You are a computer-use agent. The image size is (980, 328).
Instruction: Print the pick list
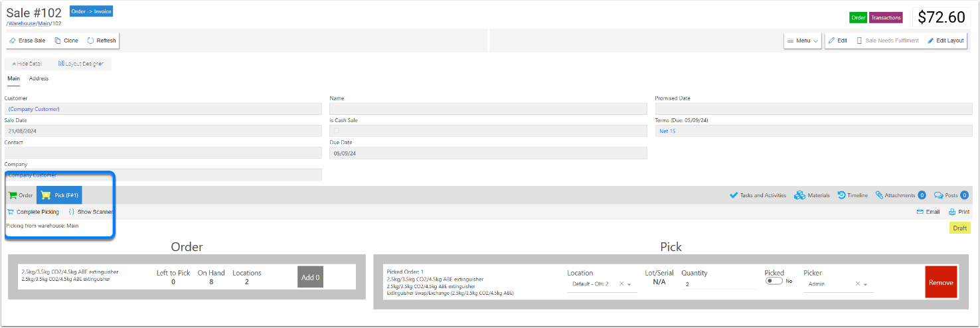959,212
